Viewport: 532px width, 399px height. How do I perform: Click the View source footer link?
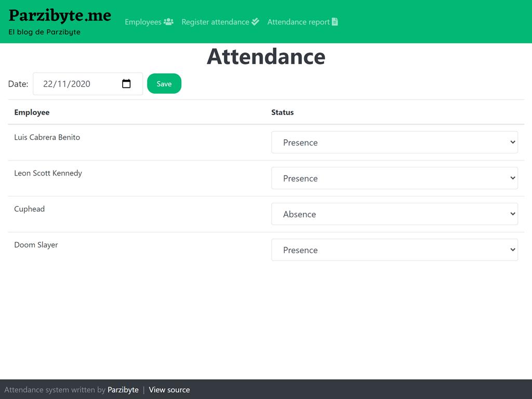tap(169, 390)
